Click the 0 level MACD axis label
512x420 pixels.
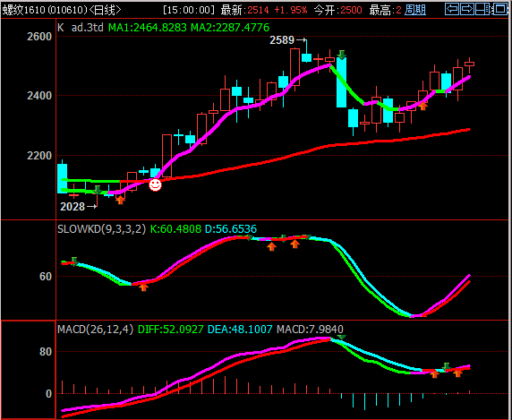48,393
